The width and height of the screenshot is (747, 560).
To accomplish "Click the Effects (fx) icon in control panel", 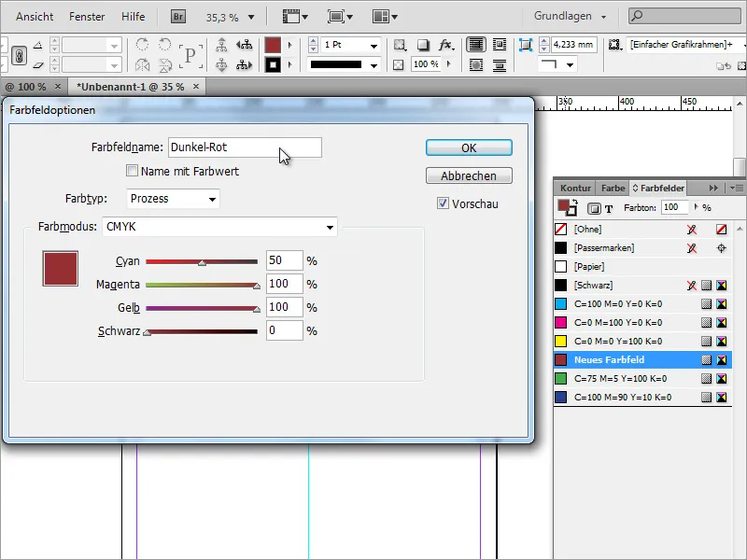I will pos(445,44).
